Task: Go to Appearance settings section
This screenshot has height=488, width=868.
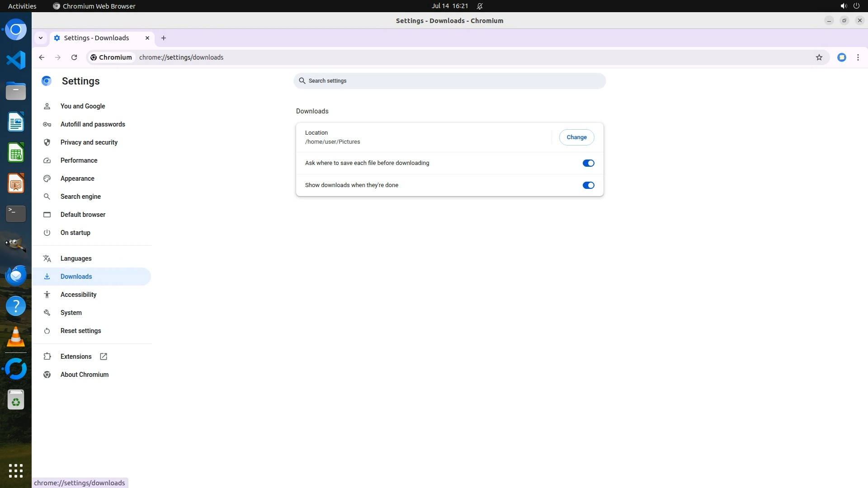Action: coord(77,178)
